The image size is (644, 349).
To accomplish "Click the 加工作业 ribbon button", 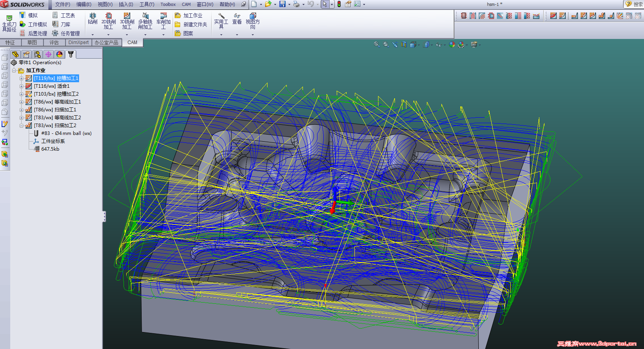I will click(188, 15).
